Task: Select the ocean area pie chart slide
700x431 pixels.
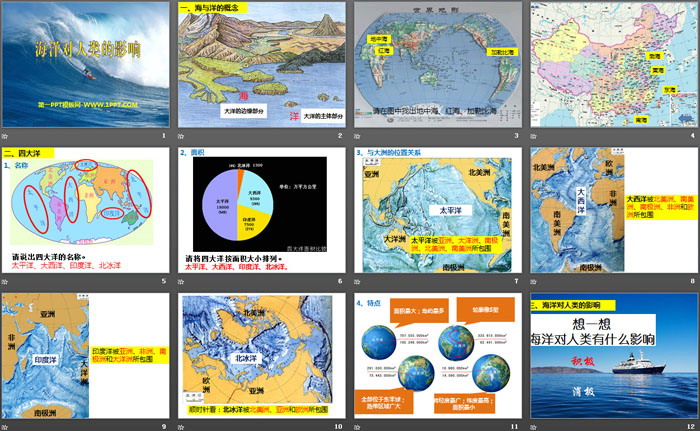Action: [261, 210]
